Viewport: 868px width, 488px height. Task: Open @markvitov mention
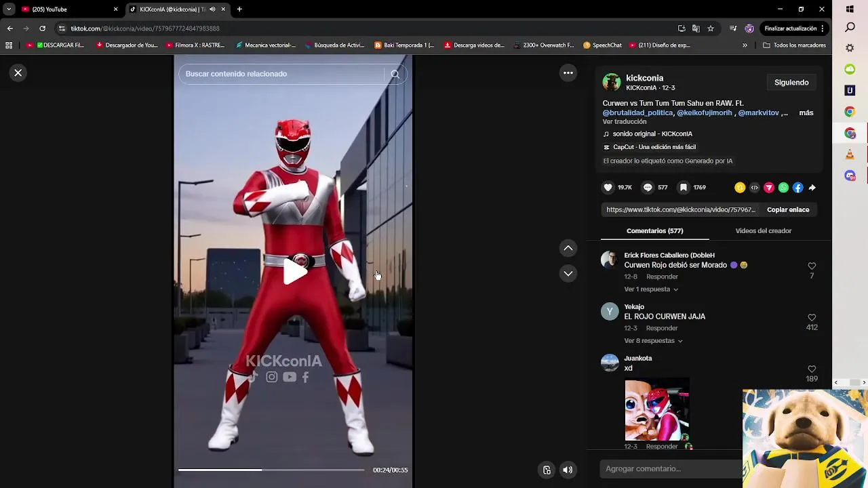click(x=758, y=113)
